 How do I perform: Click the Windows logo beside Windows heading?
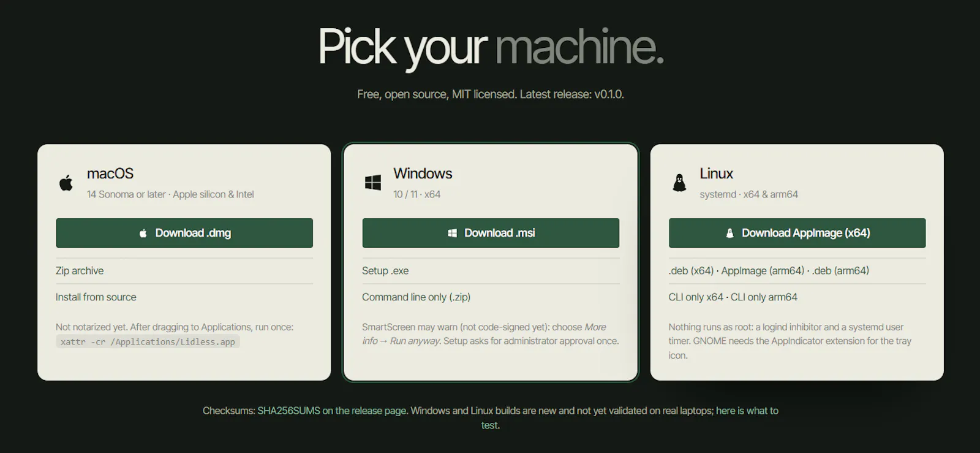click(372, 183)
